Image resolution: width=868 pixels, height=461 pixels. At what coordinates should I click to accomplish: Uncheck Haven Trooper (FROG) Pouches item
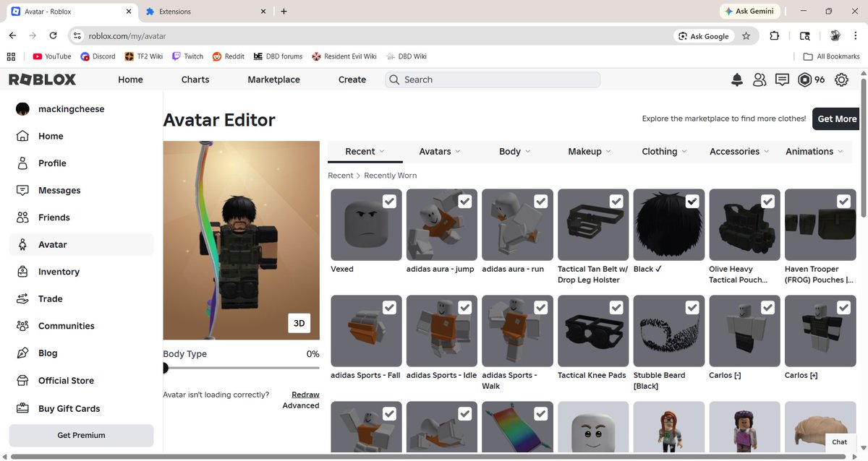pyautogui.click(x=843, y=201)
